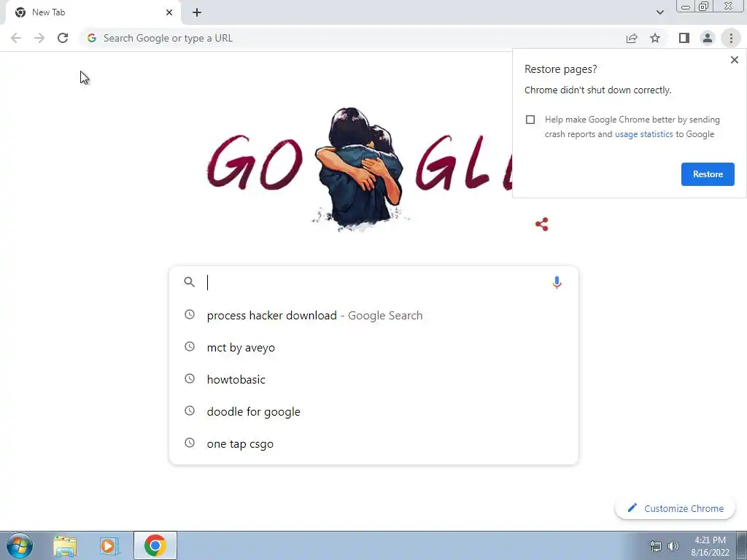The width and height of the screenshot is (747, 560).
Task: Select the New Tab tab
Action: 93,12
